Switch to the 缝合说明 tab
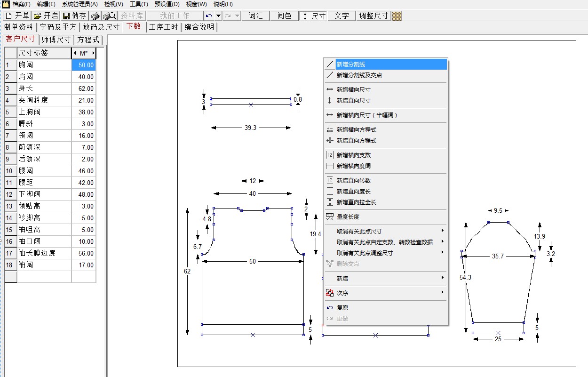 click(x=199, y=27)
